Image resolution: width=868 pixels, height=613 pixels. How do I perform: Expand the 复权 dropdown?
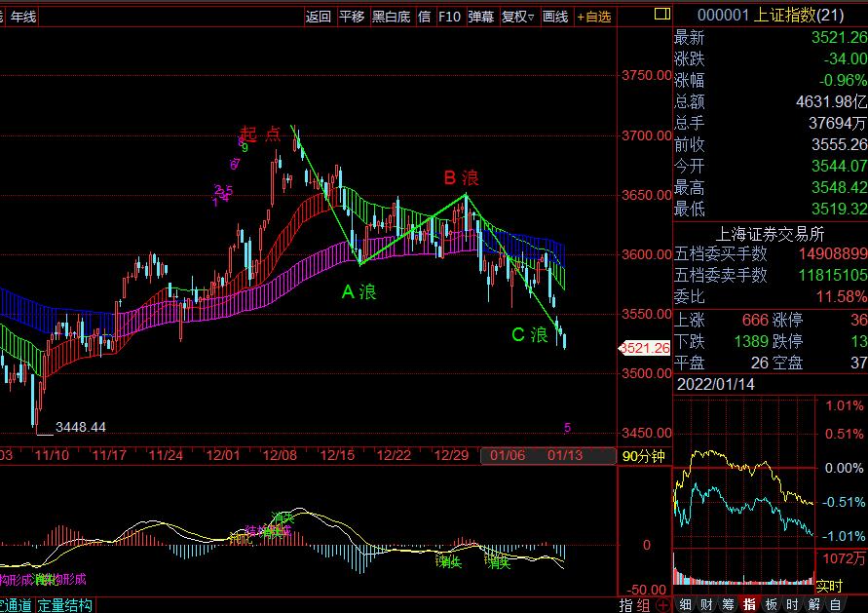click(x=517, y=18)
